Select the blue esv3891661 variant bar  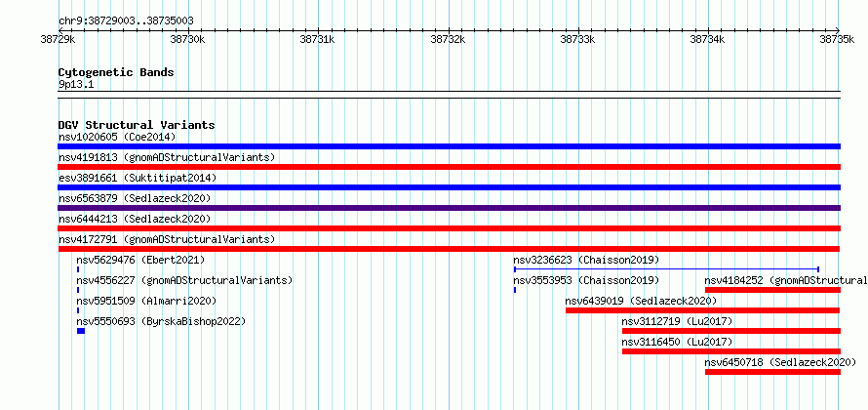449,187
